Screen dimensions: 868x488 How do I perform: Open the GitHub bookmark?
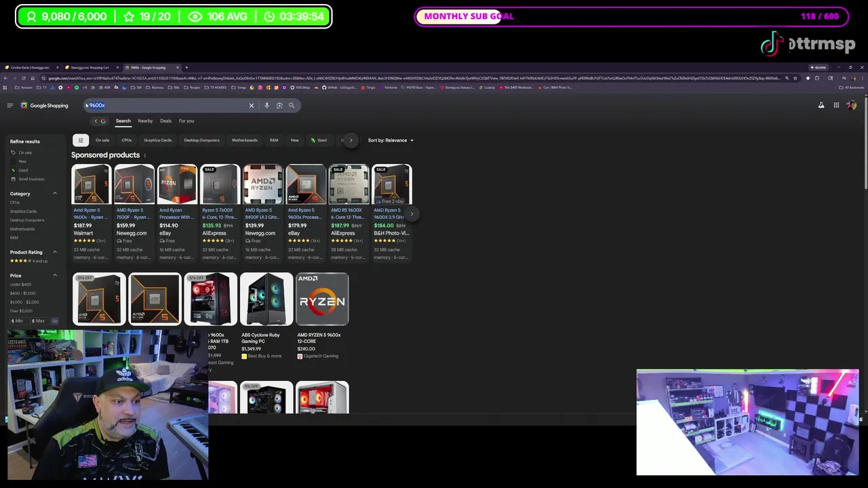(338, 87)
